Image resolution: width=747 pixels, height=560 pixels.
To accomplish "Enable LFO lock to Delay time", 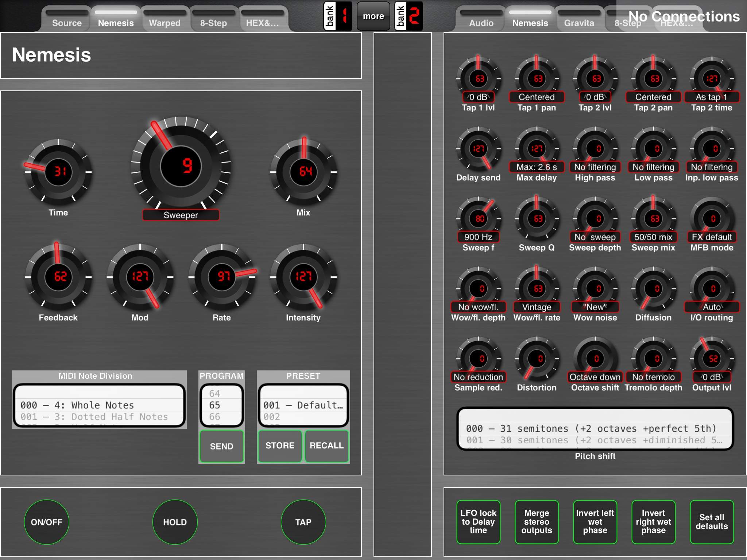I will pos(478,522).
